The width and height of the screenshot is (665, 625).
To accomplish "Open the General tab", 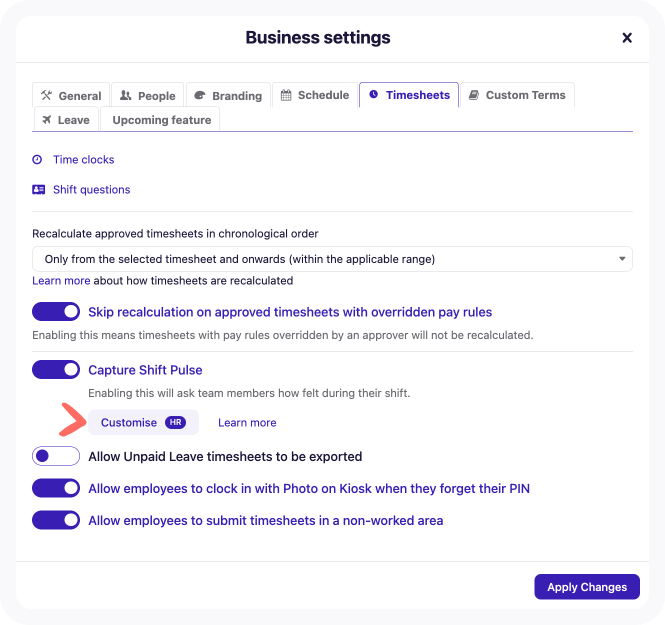I will click(71, 95).
